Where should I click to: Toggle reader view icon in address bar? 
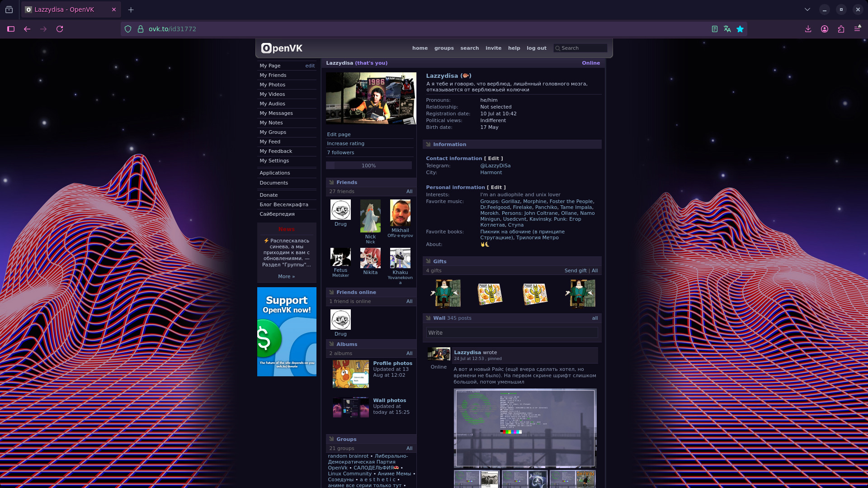(x=714, y=29)
